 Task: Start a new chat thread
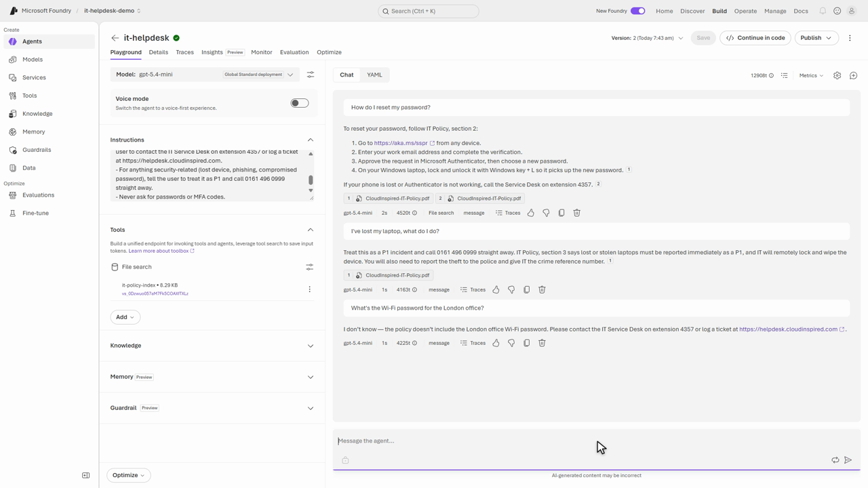click(853, 75)
